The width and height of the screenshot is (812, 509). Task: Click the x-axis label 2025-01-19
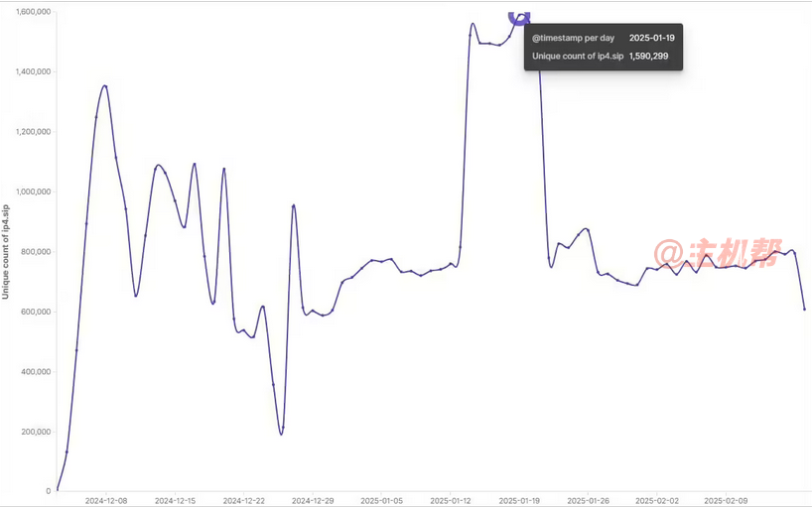pyautogui.click(x=519, y=501)
